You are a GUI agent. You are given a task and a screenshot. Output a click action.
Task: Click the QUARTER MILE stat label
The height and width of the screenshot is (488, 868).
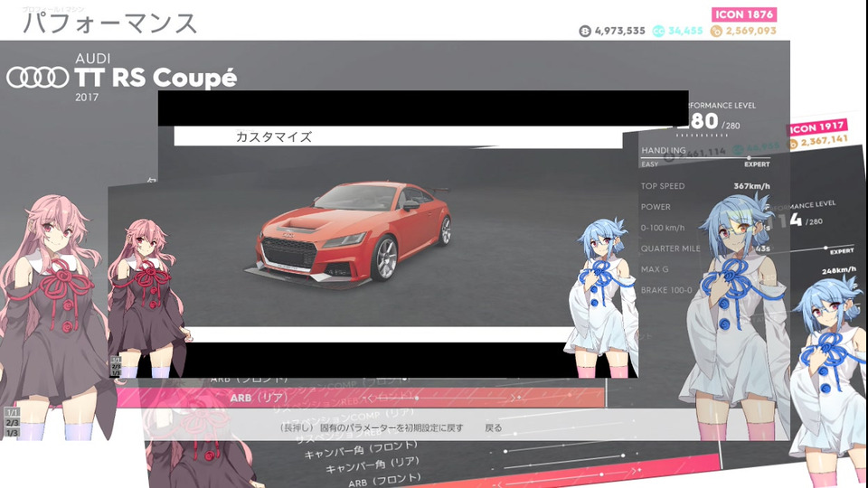pos(670,249)
